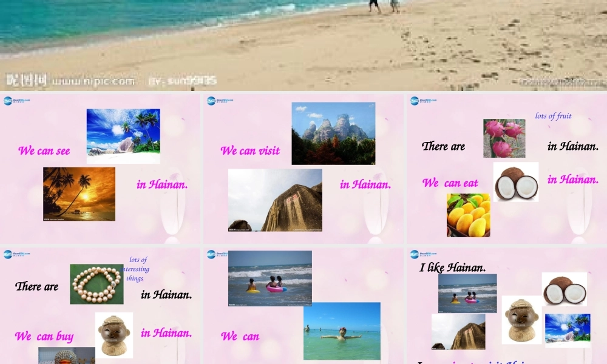
Task: Click the logo on the 'lots of fruit' slide
Action: (423, 101)
